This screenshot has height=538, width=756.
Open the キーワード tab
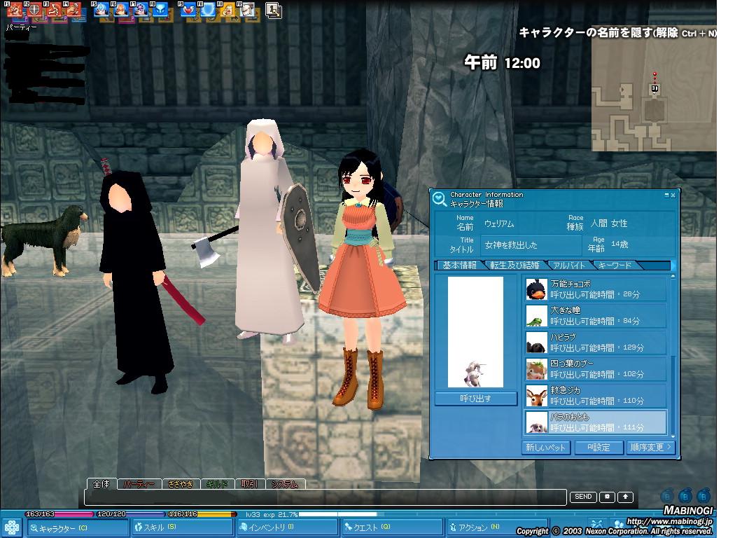pyautogui.click(x=615, y=265)
